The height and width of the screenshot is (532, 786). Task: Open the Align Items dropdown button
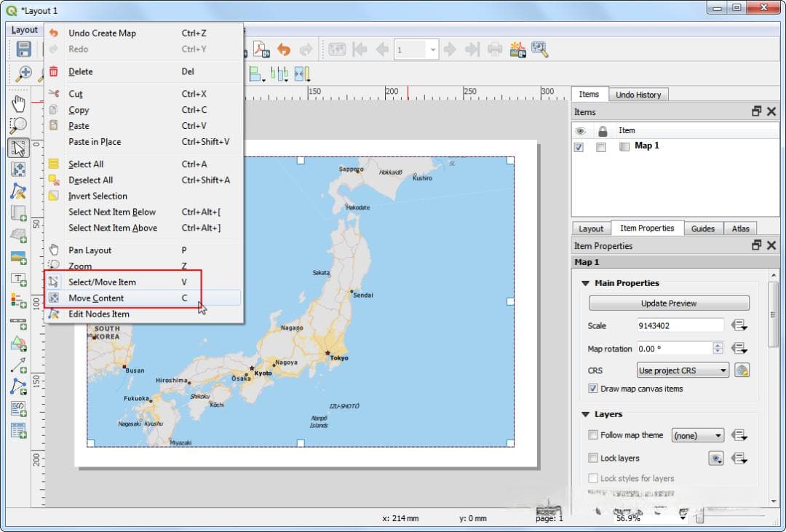coord(257,74)
